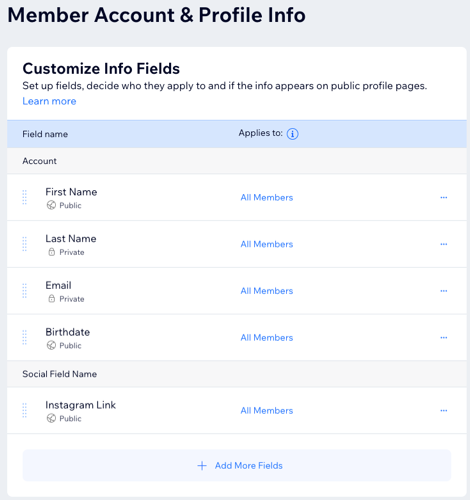
Task: Open the more options menu for Instagram Link
Action: [443, 410]
